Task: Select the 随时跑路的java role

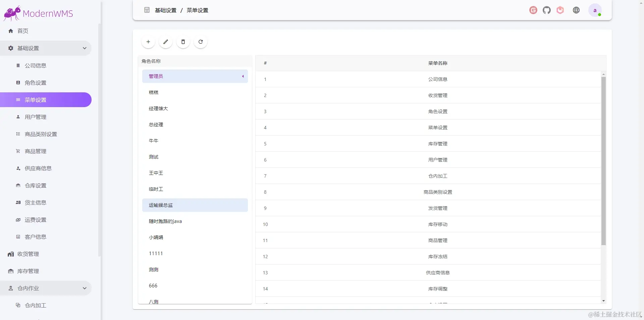Action: [x=195, y=221]
